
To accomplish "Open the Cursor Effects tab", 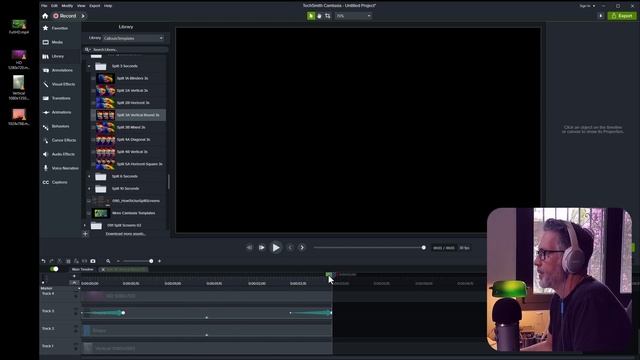I will [60, 140].
